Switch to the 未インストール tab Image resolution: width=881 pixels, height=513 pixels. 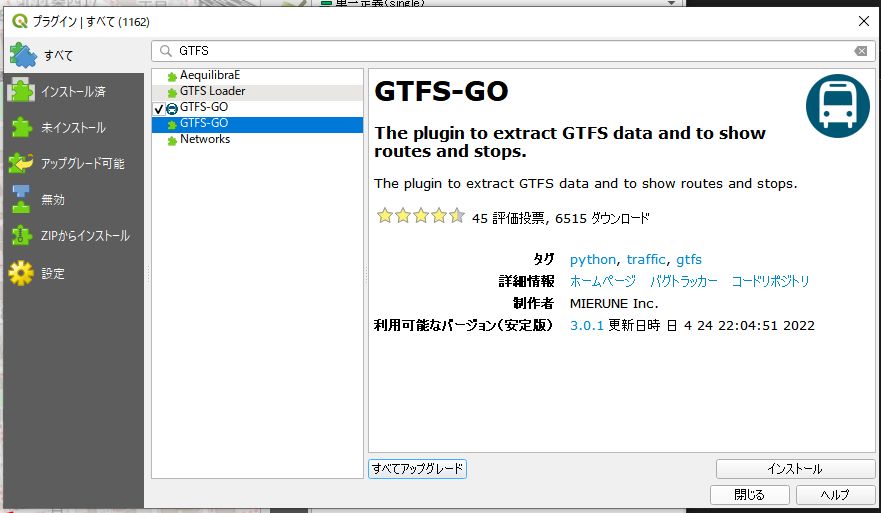(74, 128)
